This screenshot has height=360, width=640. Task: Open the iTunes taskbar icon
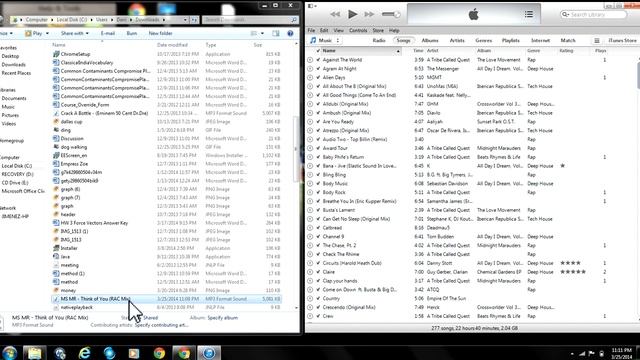209,353
